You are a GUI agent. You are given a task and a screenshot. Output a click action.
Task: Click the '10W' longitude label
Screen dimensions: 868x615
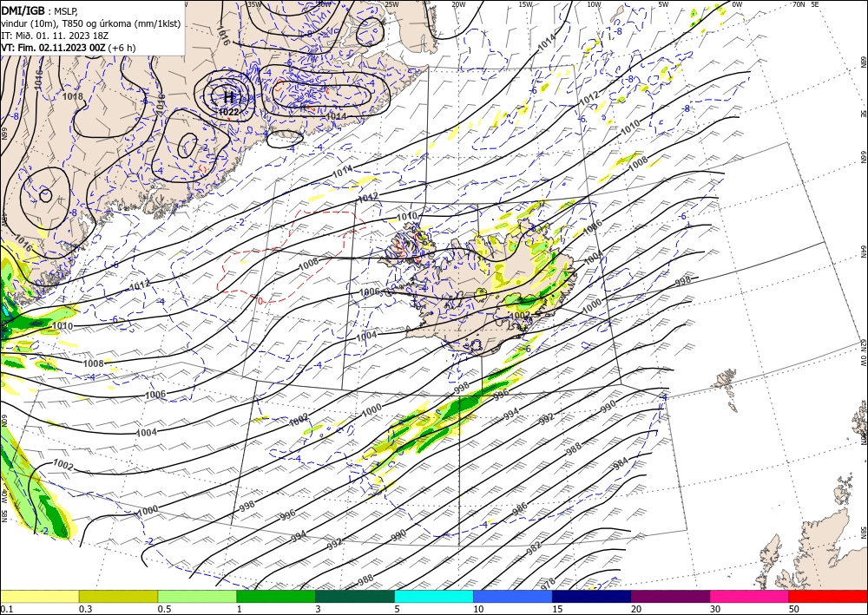(594, 4)
